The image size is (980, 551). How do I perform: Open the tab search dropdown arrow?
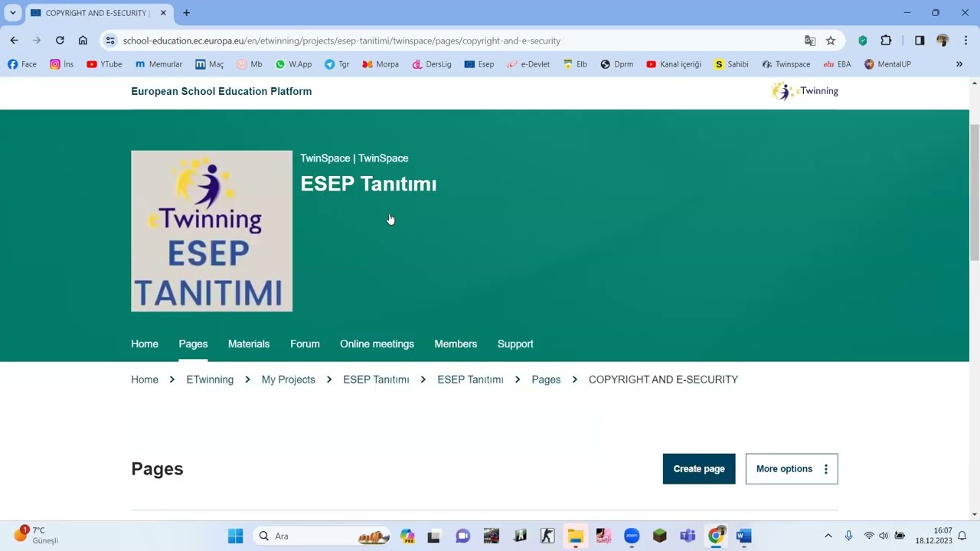click(x=13, y=13)
